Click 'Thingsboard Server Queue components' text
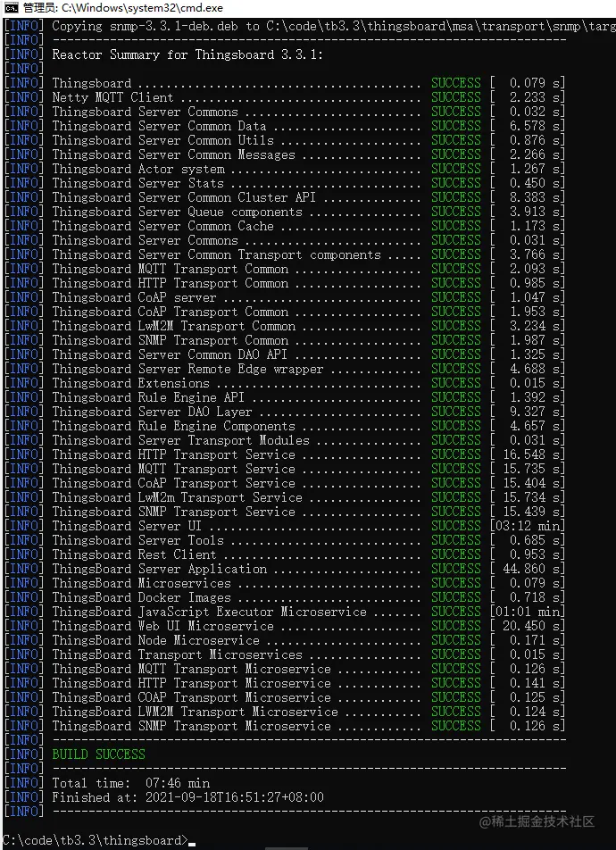Viewport: 616px width, 850px height. click(x=177, y=212)
